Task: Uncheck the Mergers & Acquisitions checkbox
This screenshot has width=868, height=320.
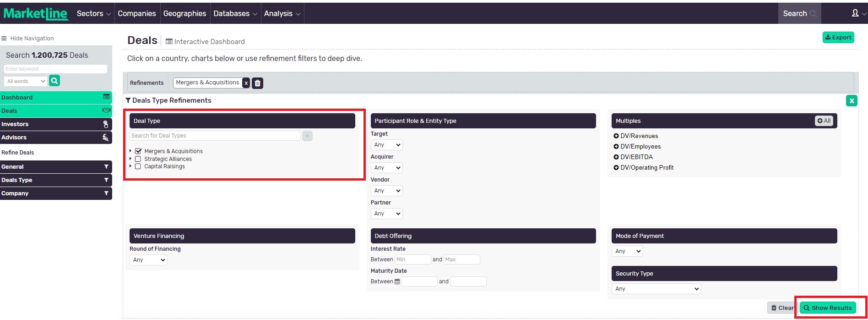Action: click(x=138, y=151)
